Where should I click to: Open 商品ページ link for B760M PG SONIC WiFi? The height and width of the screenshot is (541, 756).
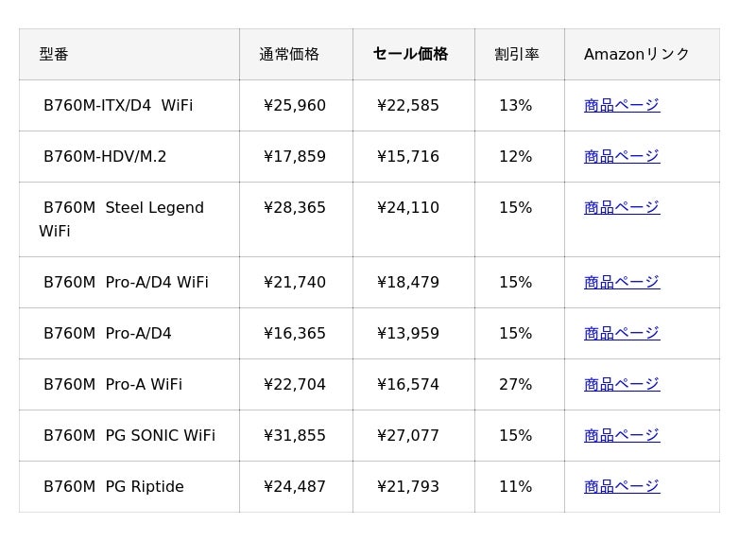[x=621, y=435]
